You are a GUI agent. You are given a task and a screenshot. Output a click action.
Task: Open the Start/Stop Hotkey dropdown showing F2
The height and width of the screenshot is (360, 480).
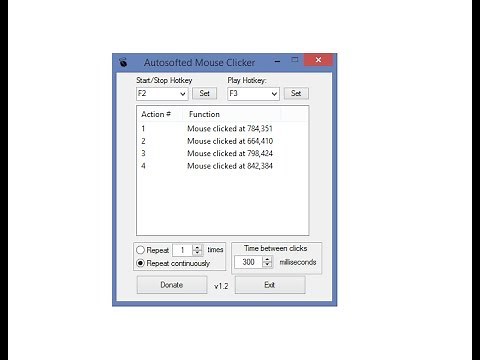[x=162, y=94]
